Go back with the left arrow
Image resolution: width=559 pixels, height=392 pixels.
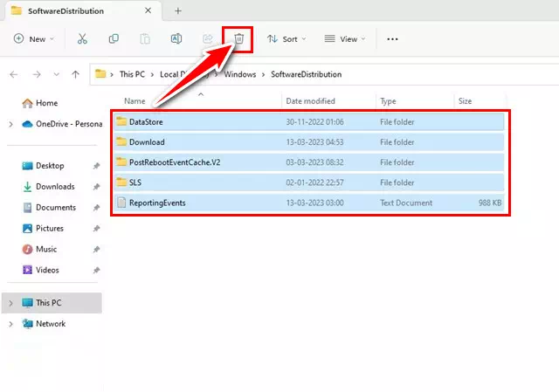point(14,74)
